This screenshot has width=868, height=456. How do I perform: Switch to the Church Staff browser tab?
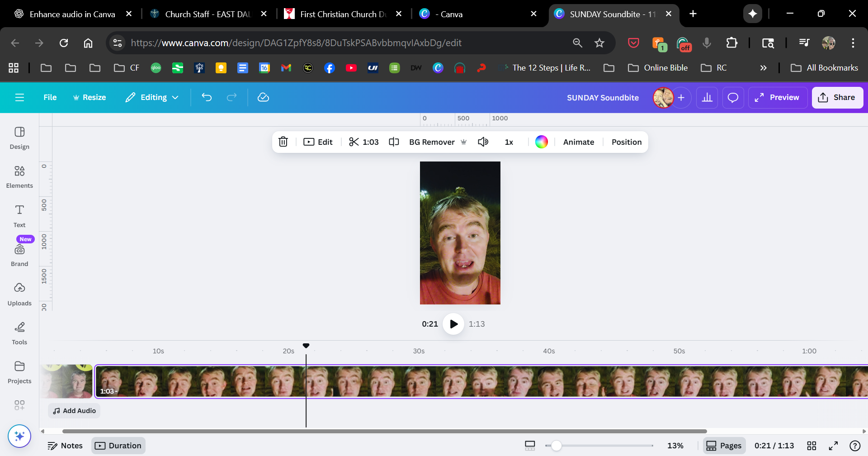click(x=207, y=14)
